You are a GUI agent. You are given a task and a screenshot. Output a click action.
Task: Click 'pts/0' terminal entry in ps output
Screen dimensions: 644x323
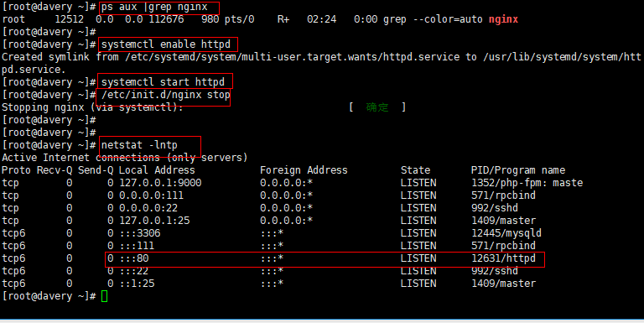240,19
